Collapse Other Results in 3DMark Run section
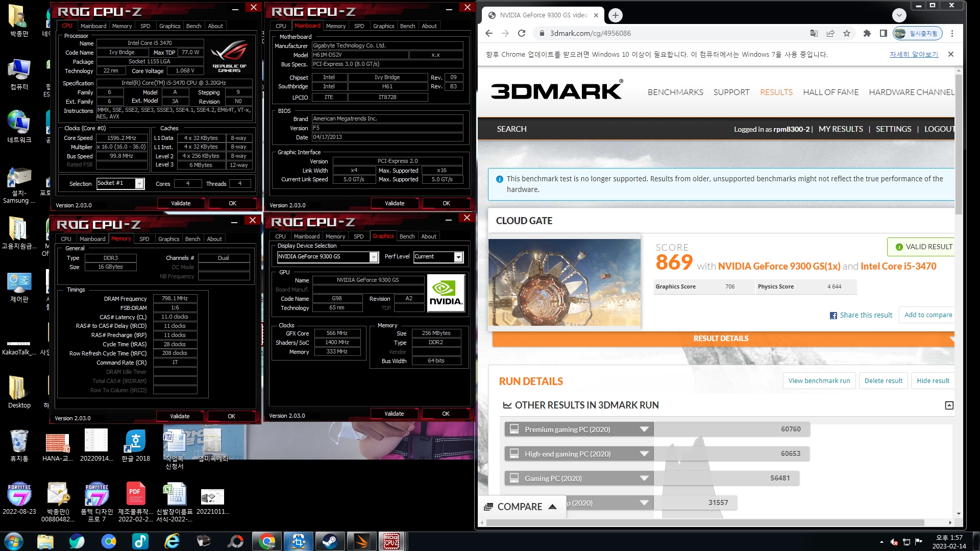The image size is (980, 551). (949, 405)
